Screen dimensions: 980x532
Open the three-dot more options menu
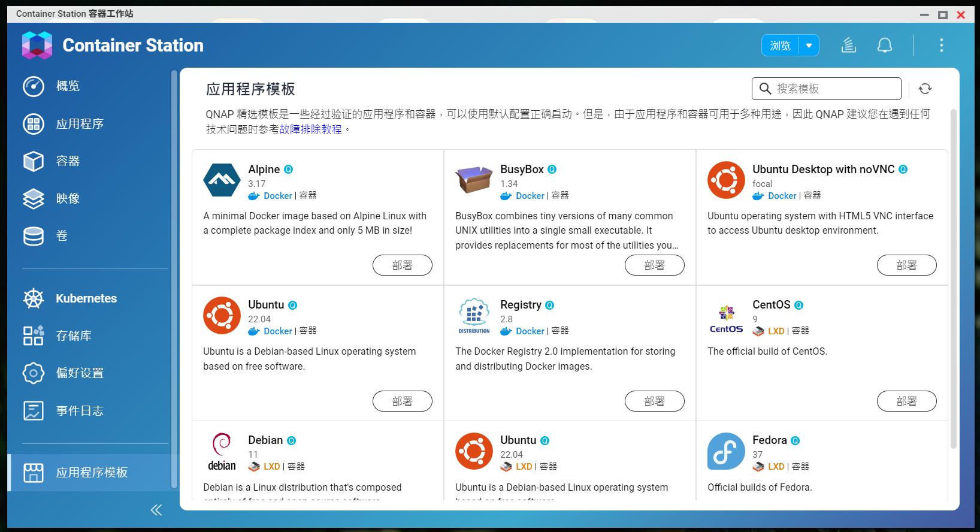[x=941, y=45]
